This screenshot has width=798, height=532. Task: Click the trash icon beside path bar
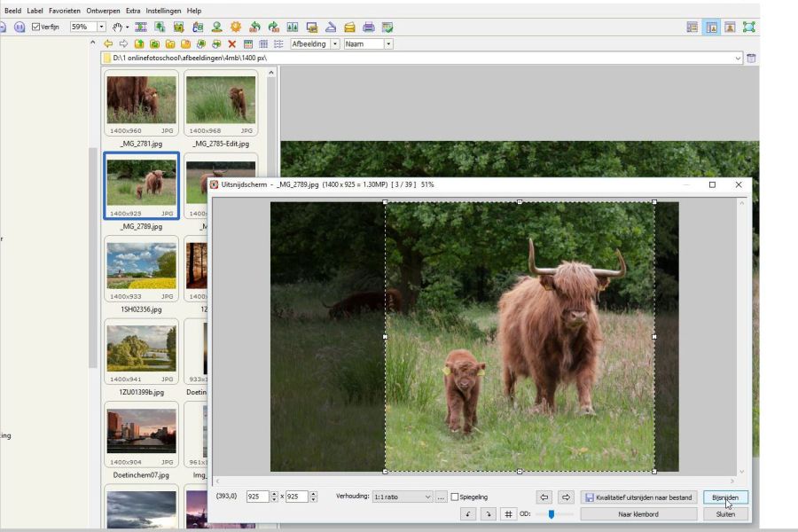[x=751, y=59]
